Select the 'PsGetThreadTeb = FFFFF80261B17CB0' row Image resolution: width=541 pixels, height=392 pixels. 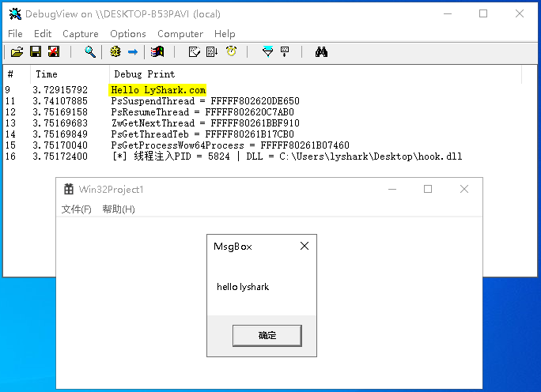202,134
